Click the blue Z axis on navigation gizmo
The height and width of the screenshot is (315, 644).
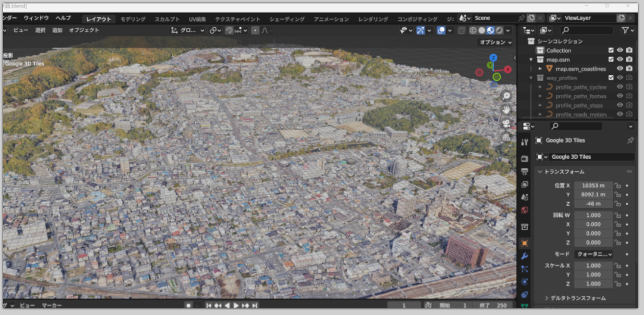(494, 58)
